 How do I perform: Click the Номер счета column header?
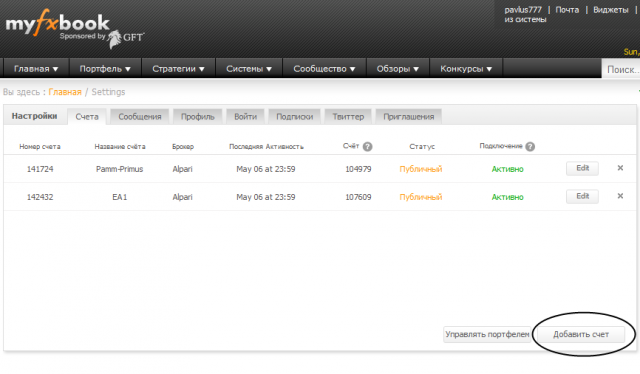[40, 147]
